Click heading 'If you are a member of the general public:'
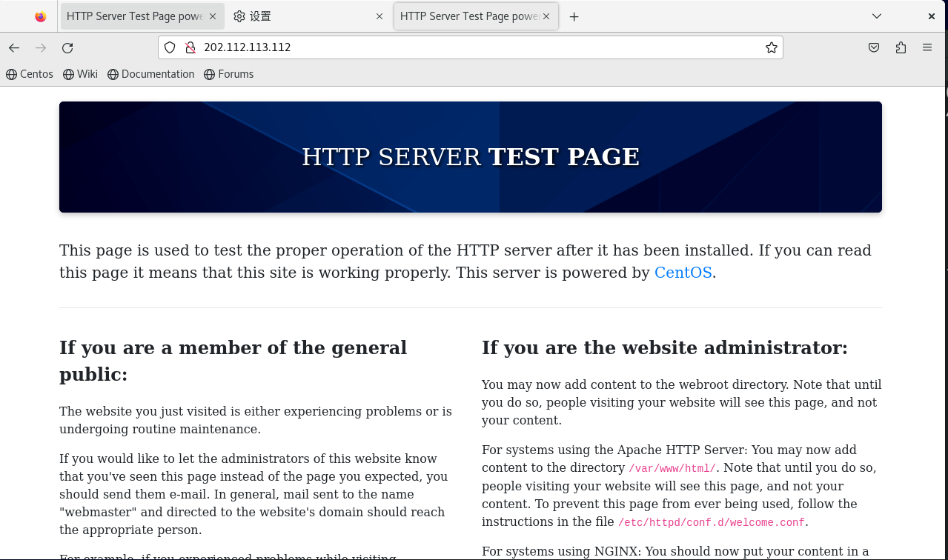The height and width of the screenshot is (560, 948). click(233, 361)
